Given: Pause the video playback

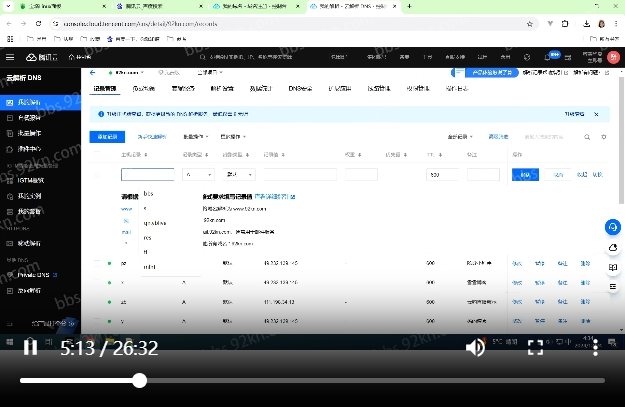Looking at the screenshot, I should click(30, 347).
